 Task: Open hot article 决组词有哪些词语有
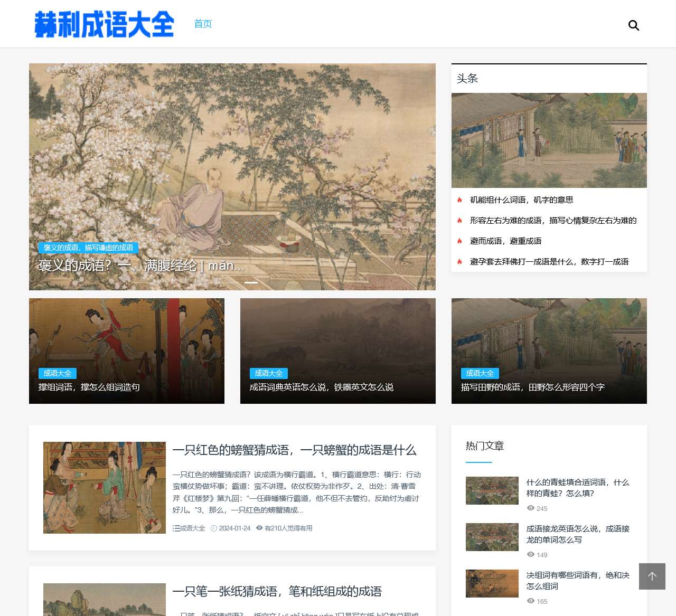pos(578,581)
